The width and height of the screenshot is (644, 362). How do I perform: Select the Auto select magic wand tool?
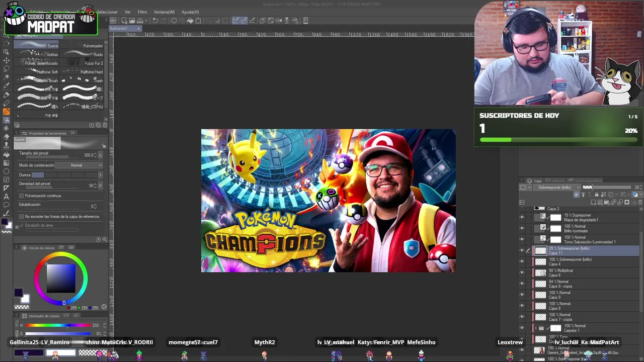[7, 77]
